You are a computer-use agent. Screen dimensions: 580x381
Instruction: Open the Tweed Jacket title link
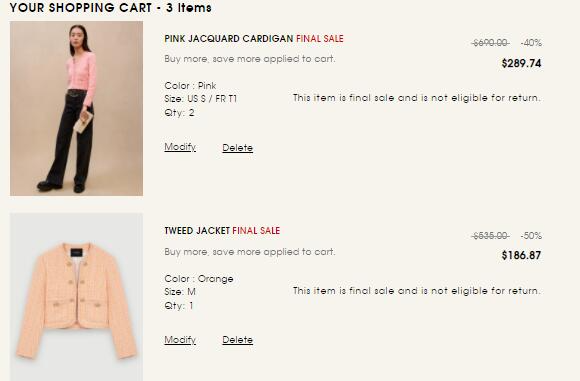pyautogui.click(x=197, y=230)
